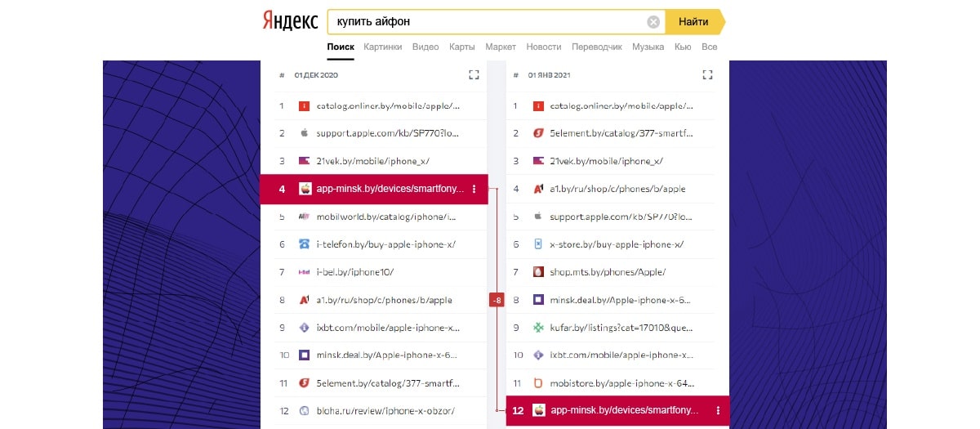The image size is (980, 429).
Task: Clear the search query with the X icon
Action: tap(653, 22)
